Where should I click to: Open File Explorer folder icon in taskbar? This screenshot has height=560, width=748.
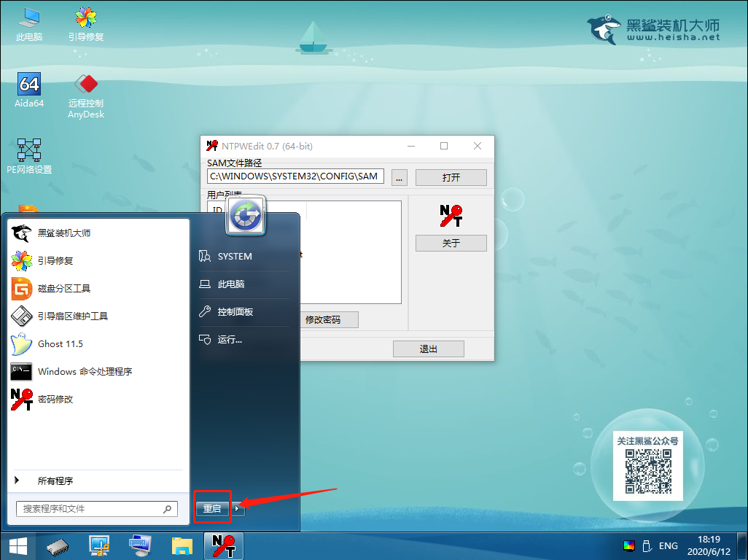point(182,545)
